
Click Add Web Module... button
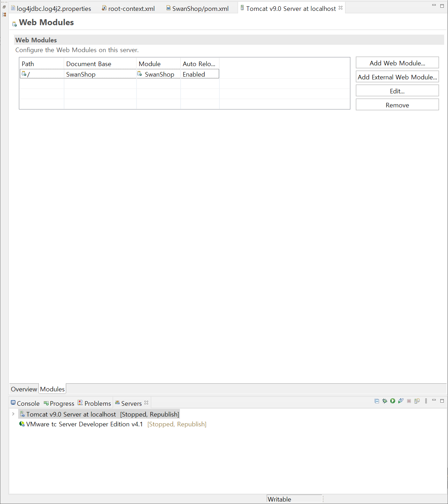pos(397,63)
